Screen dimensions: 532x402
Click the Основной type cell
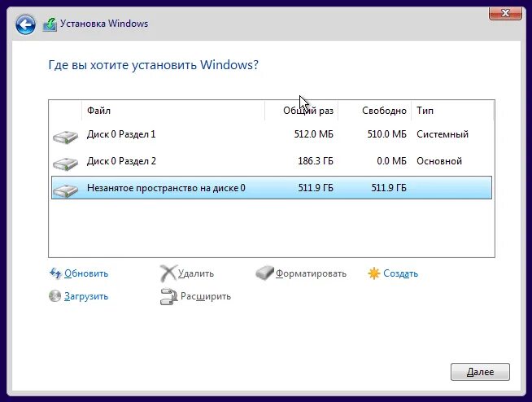439,161
